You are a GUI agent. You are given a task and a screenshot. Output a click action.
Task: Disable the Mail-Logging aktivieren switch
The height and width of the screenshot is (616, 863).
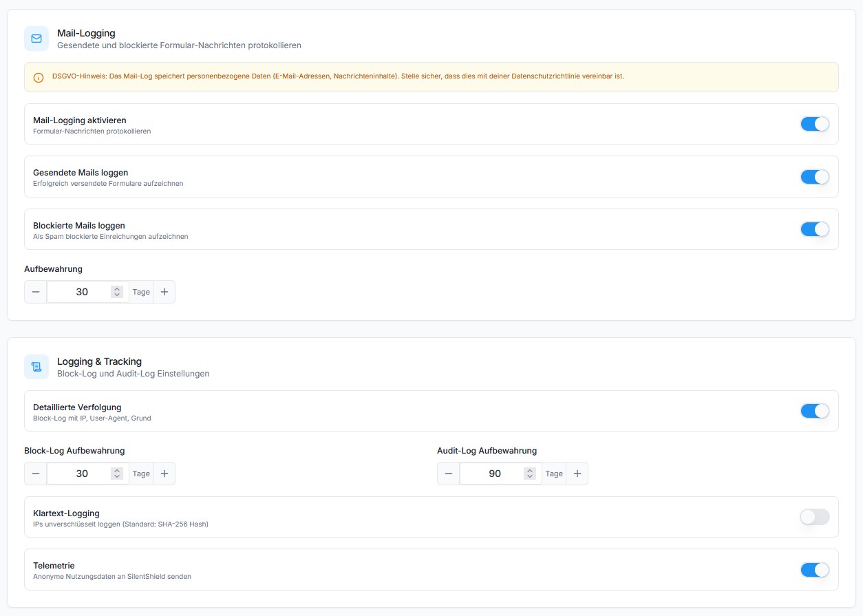tap(814, 124)
